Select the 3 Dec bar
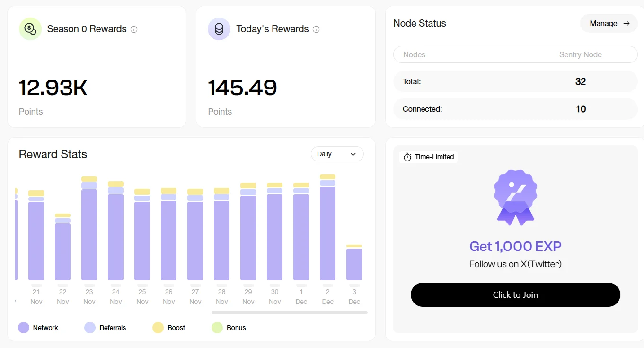644x348 pixels. pyautogui.click(x=354, y=262)
